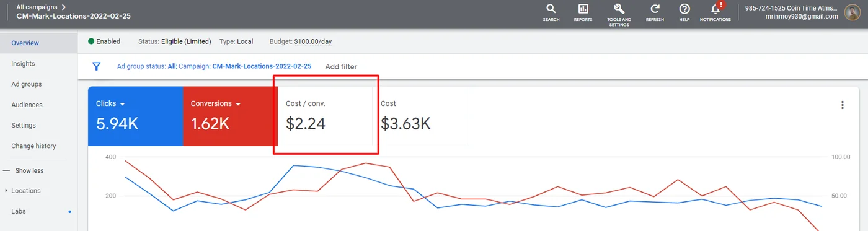Click Add filter
The image size is (868, 231).
click(x=341, y=66)
